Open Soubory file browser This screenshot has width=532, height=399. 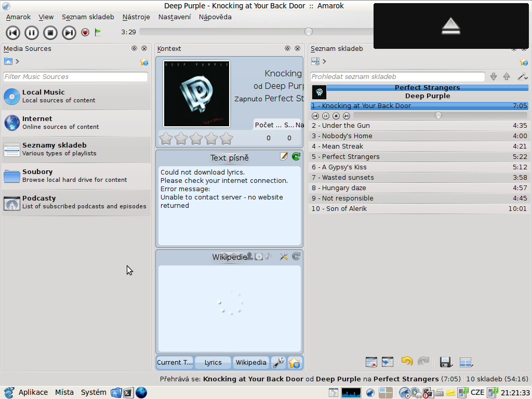coord(76,176)
